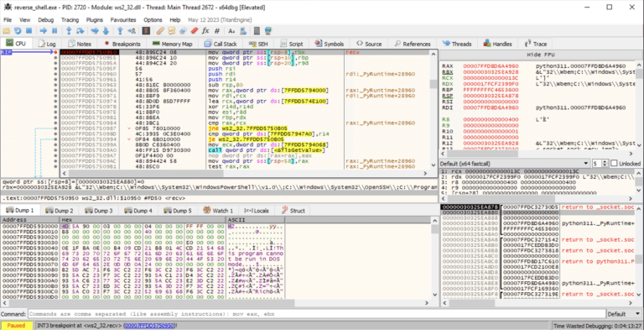Screen dimensions: 644x330
Task: Click the Trace Into toolbar icon
Action: 95,31
